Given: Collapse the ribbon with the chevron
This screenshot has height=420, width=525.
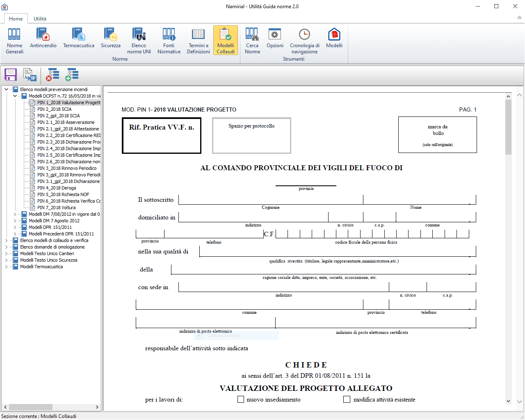Looking at the screenshot, I should [519, 18].
